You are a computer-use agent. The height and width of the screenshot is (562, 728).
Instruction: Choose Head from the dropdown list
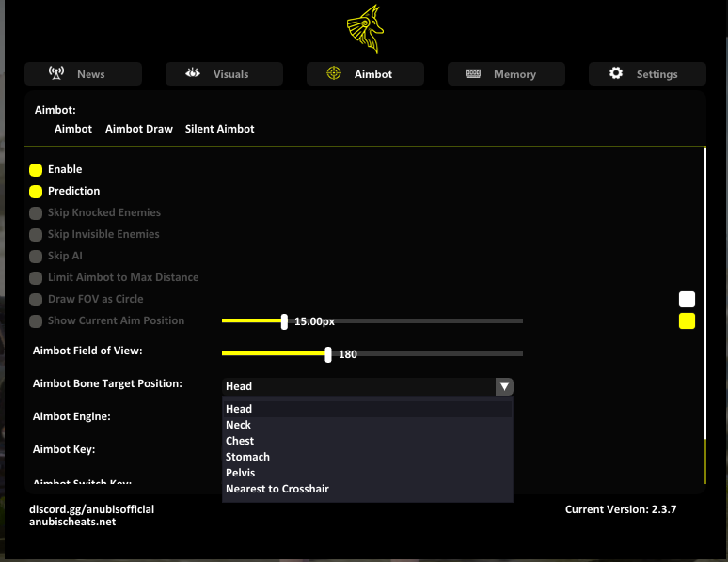pyautogui.click(x=367, y=409)
